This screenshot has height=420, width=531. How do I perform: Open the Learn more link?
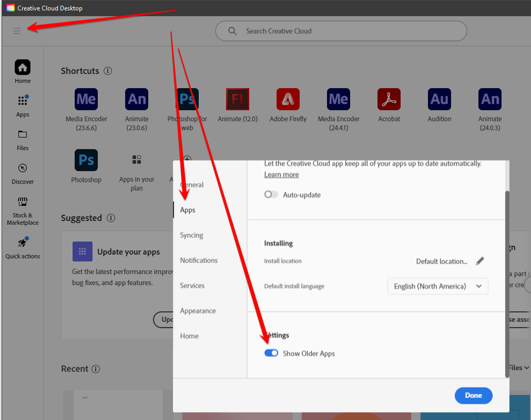[281, 175]
